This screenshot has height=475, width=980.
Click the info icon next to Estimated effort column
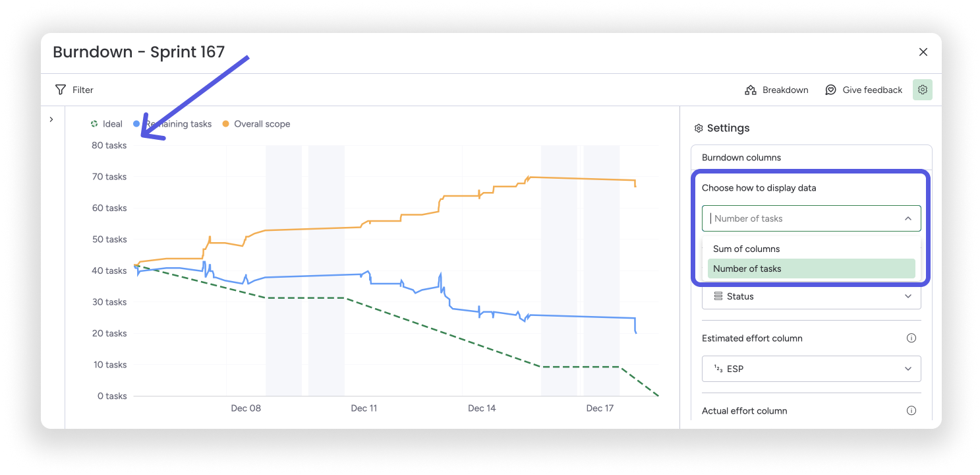(x=911, y=337)
